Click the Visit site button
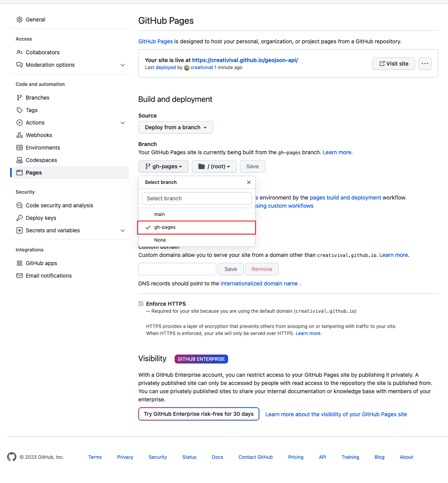 pyautogui.click(x=394, y=64)
